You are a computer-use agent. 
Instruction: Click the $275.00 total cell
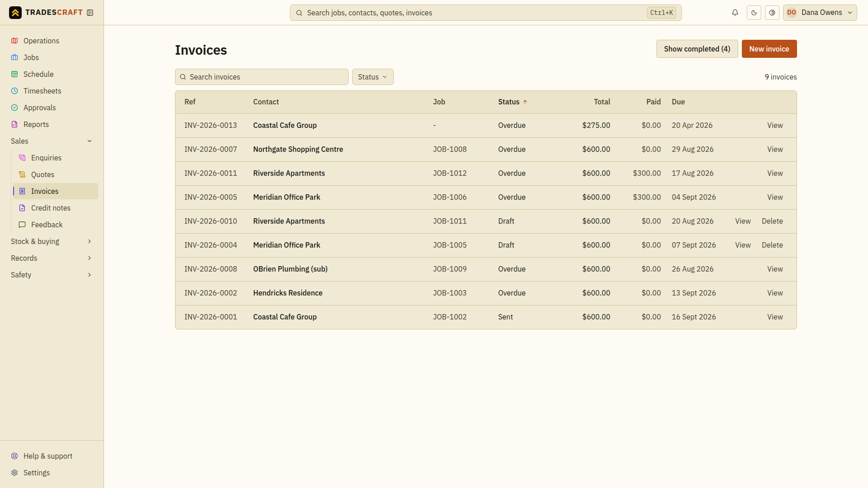click(596, 125)
